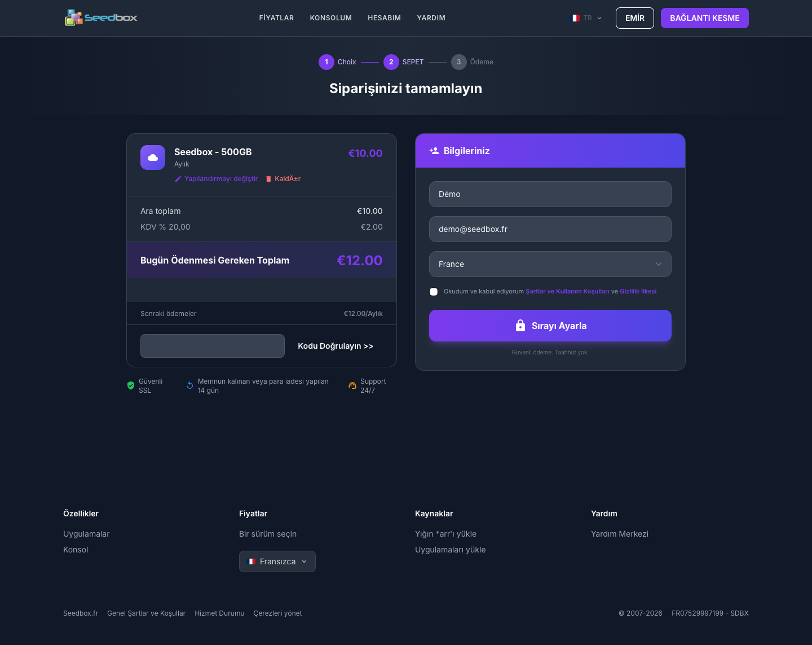Image resolution: width=812 pixels, height=645 pixels.
Task: Click the French flag in the header
Action: click(x=576, y=18)
